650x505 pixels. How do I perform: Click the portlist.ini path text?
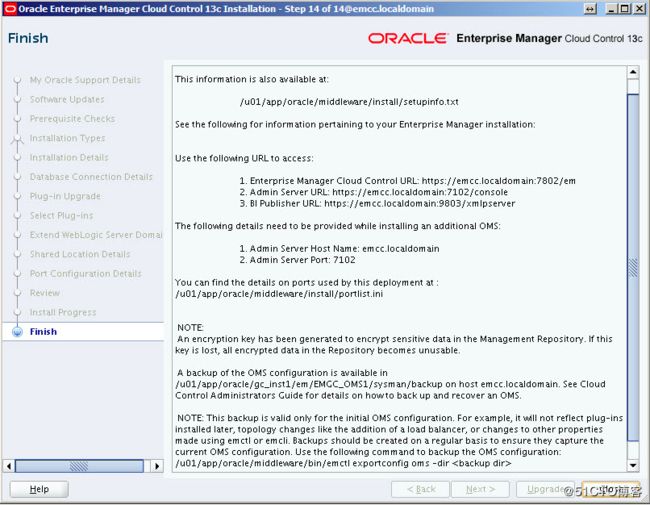pyautogui.click(x=279, y=294)
